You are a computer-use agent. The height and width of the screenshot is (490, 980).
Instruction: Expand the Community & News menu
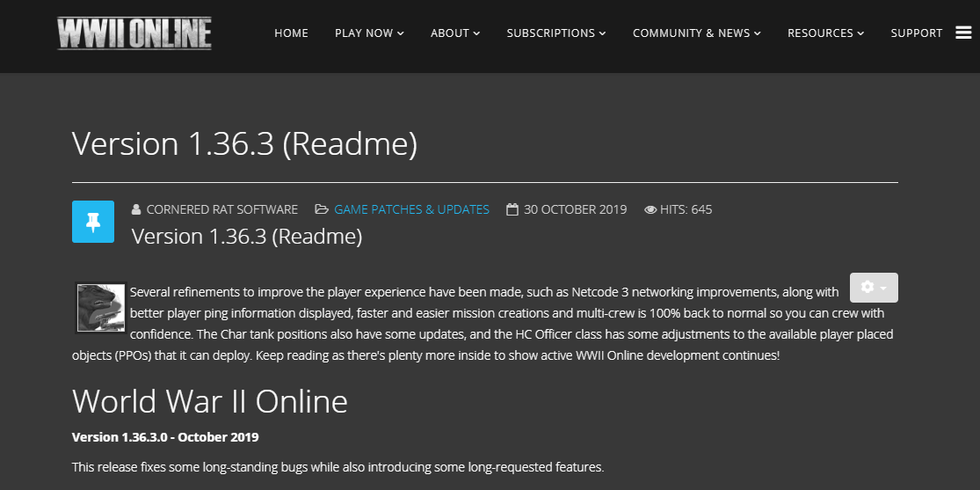click(697, 33)
